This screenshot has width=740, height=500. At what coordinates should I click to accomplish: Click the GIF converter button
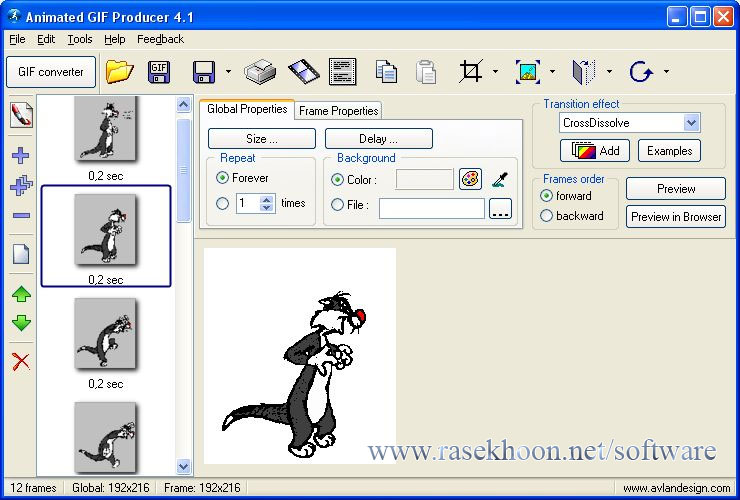tap(51, 72)
